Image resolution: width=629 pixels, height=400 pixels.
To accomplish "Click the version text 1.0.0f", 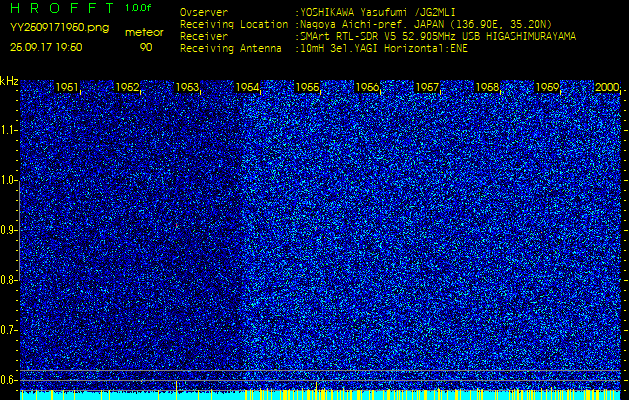I will (138, 8).
